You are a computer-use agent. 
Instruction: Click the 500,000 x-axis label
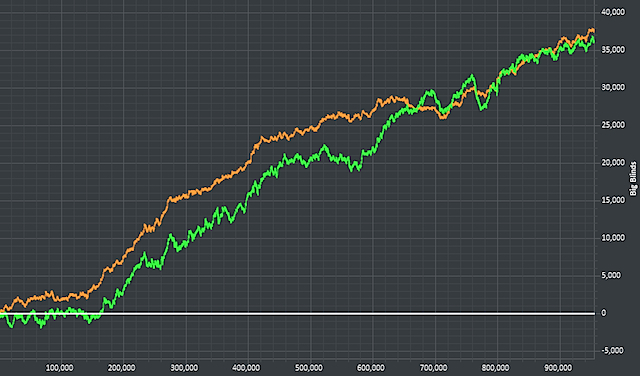(x=308, y=367)
